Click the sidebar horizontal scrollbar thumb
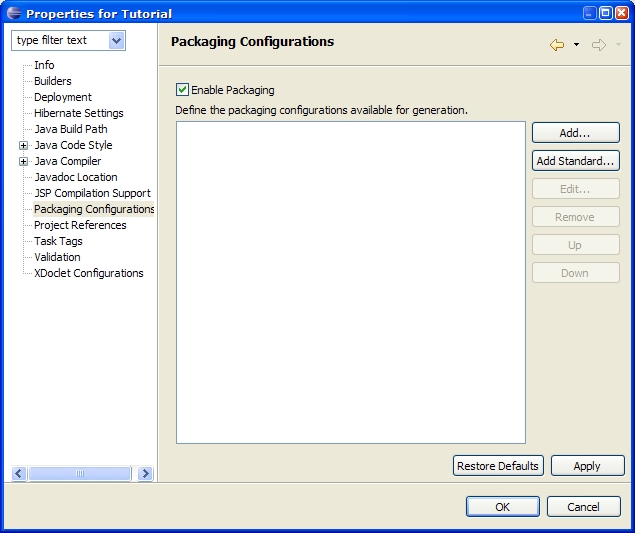Viewport: 635px width, 533px height. coord(80,473)
